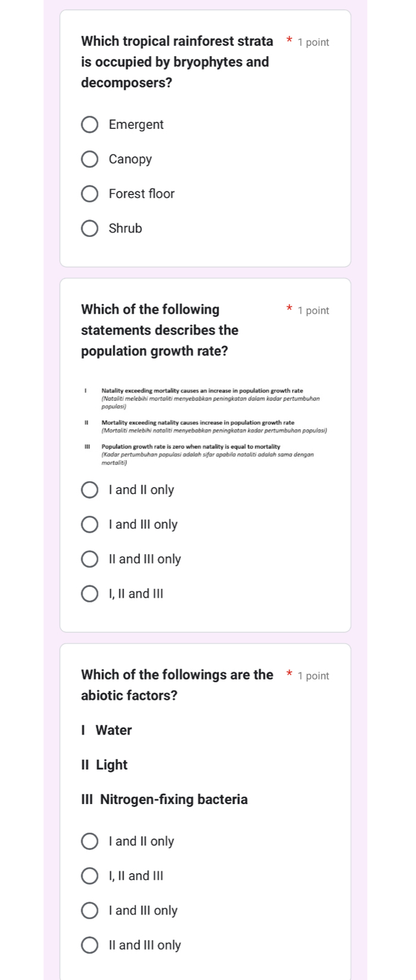Click the 'Forest floor' label text

pyautogui.click(x=142, y=194)
